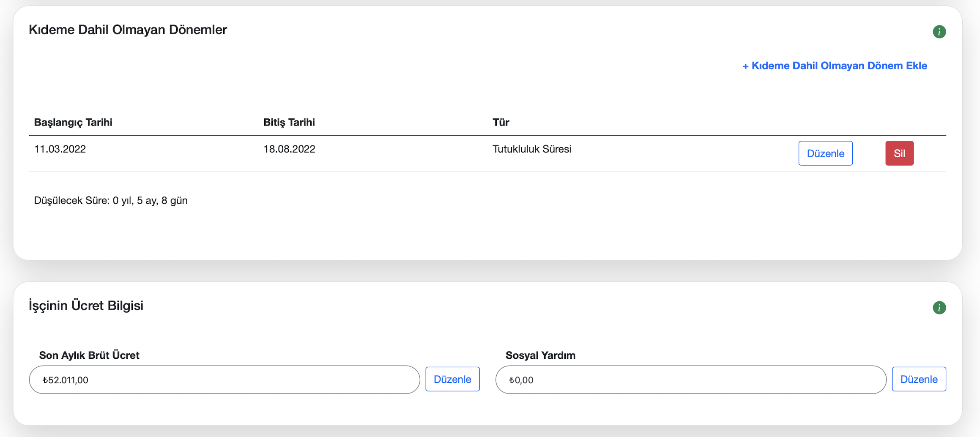Select the İşçinin Ücret Bilgisi heading
The image size is (980, 437).
86,306
